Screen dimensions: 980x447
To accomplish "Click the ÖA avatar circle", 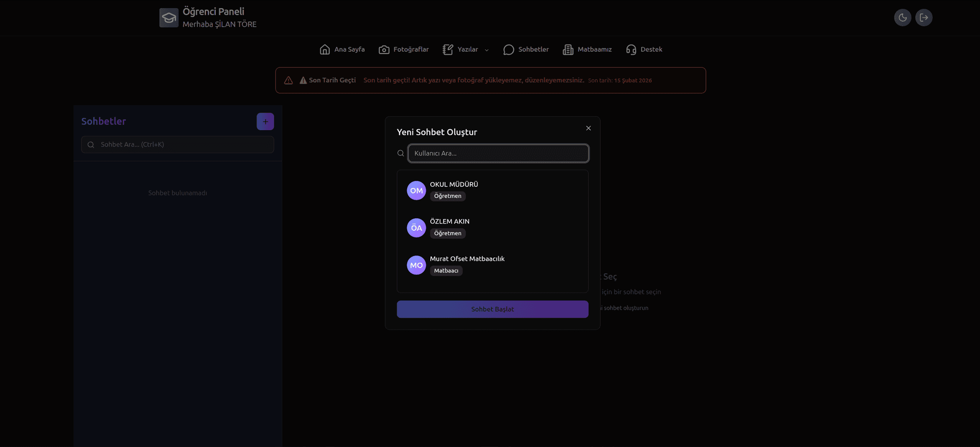I will [x=416, y=228].
